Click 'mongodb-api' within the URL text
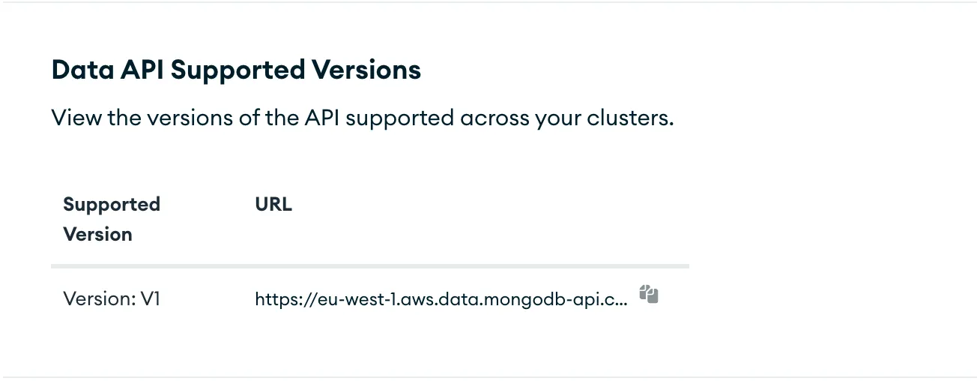This screenshot has height=381, width=980. coord(548,300)
